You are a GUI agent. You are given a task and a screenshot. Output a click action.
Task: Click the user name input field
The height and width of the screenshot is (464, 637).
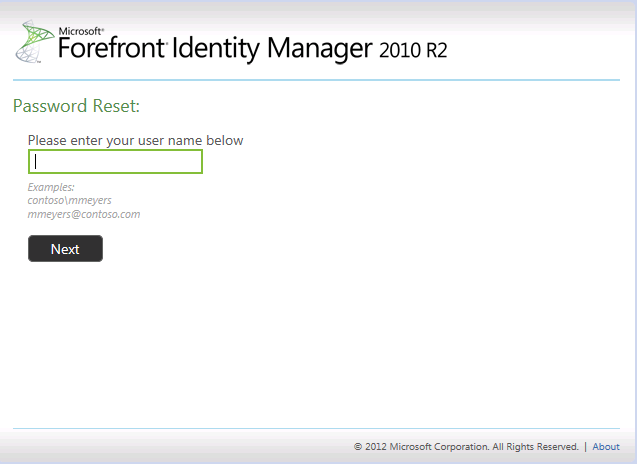point(115,162)
